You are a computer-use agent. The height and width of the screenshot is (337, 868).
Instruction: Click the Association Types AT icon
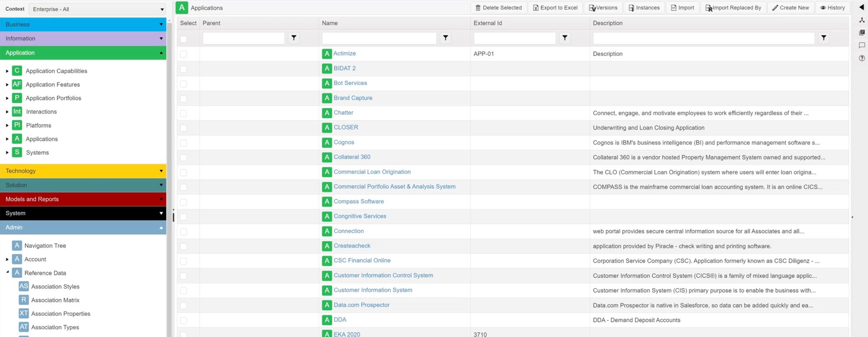click(24, 327)
